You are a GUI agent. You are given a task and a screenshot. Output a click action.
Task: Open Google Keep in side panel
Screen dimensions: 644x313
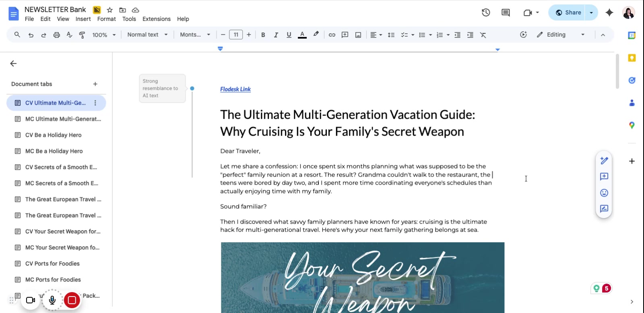[x=632, y=58]
